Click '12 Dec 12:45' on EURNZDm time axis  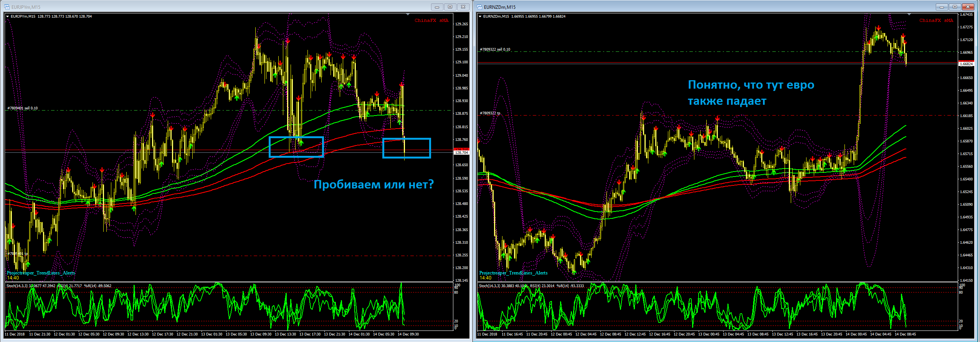(635, 334)
